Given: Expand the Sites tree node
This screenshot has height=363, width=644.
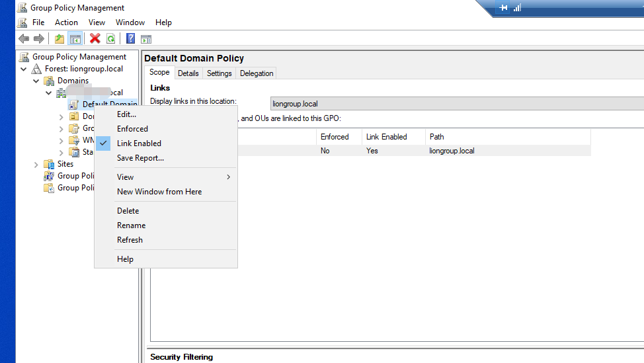Looking at the screenshot, I should pos(36,165).
